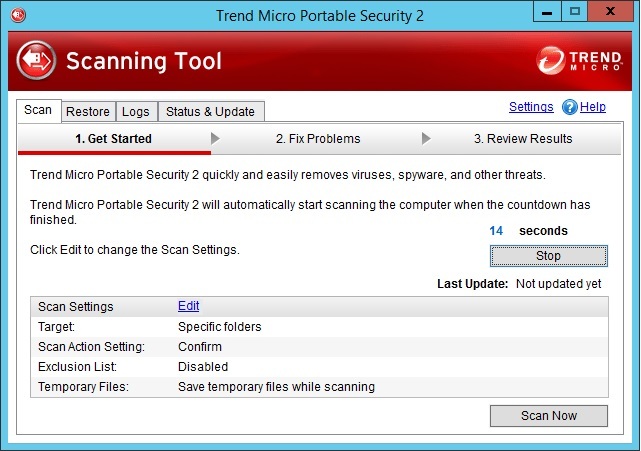Click the 'Scan Action Setting:' label
This screenshot has width=641, height=451.
(x=92, y=347)
